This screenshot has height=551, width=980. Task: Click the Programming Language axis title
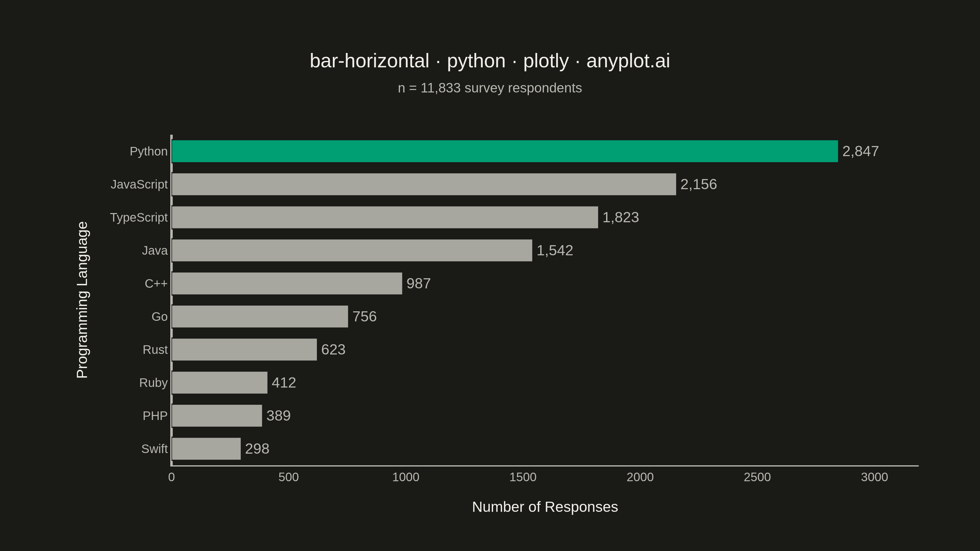click(82, 300)
